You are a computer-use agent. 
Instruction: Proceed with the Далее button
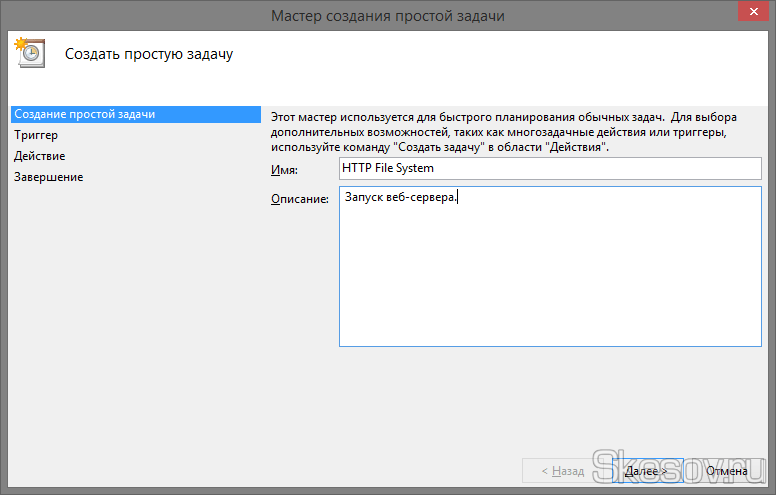coord(647,471)
